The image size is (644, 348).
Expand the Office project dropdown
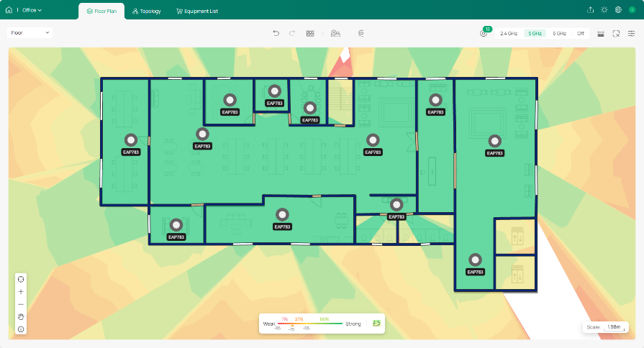click(32, 10)
